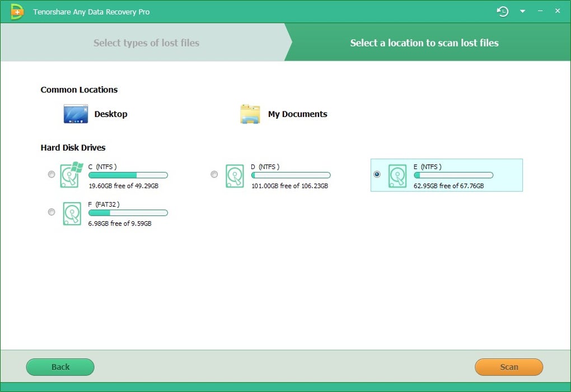Select the D (NTFS) drive radio button

click(x=214, y=174)
